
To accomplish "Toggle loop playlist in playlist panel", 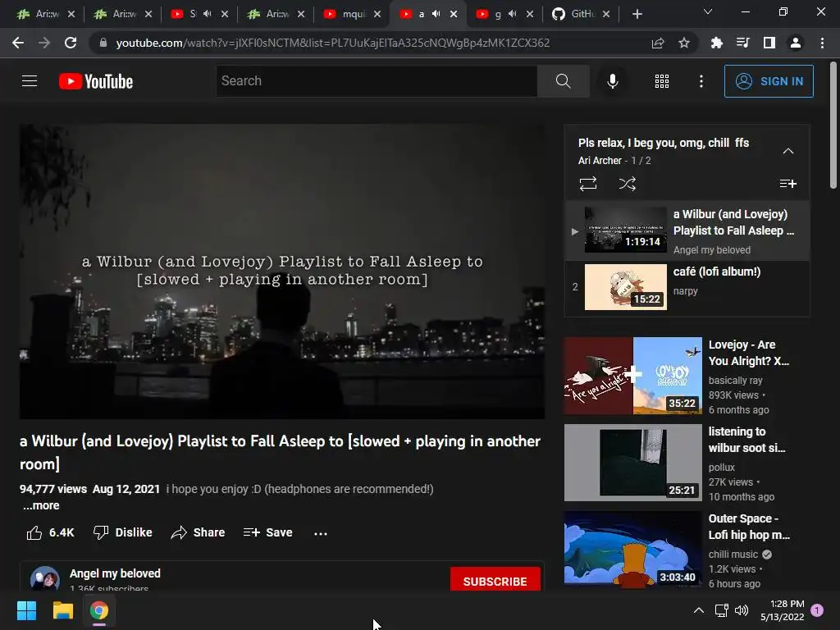I will click(x=587, y=184).
